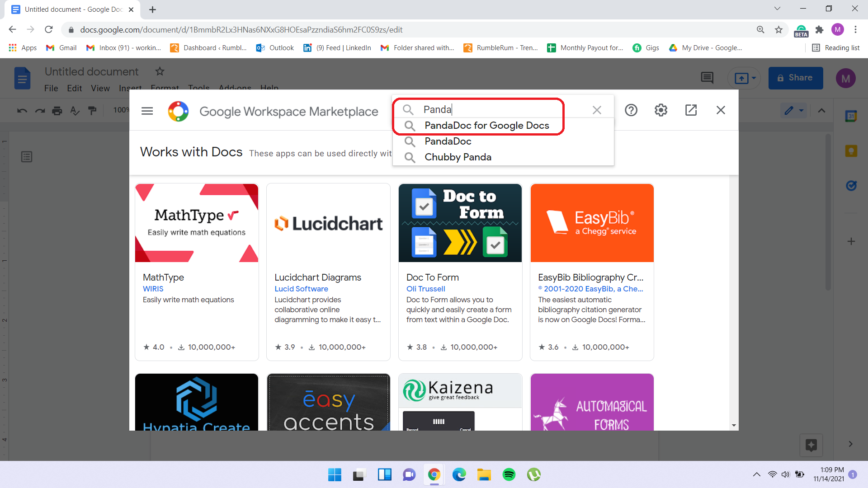
Task: Open Marketplace in a new window
Action: coord(691,110)
